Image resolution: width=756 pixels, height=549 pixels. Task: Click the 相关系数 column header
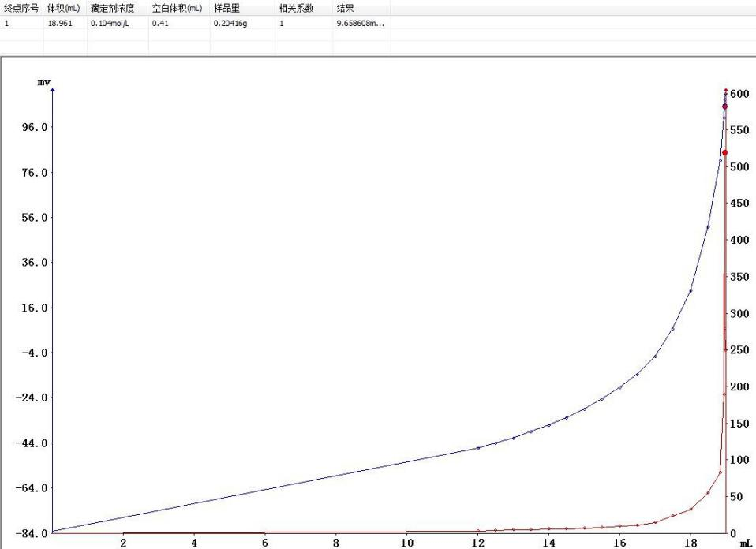click(x=296, y=7)
